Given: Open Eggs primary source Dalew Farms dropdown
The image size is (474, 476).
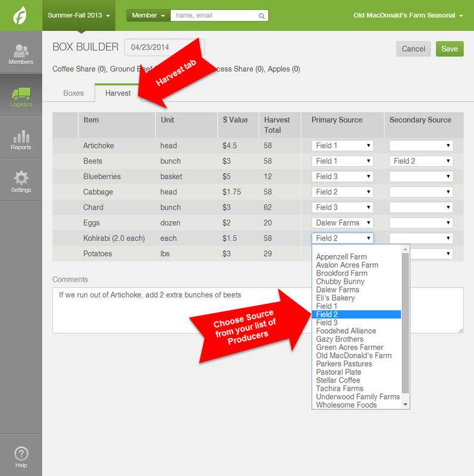Looking at the screenshot, I should tap(343, 223).
